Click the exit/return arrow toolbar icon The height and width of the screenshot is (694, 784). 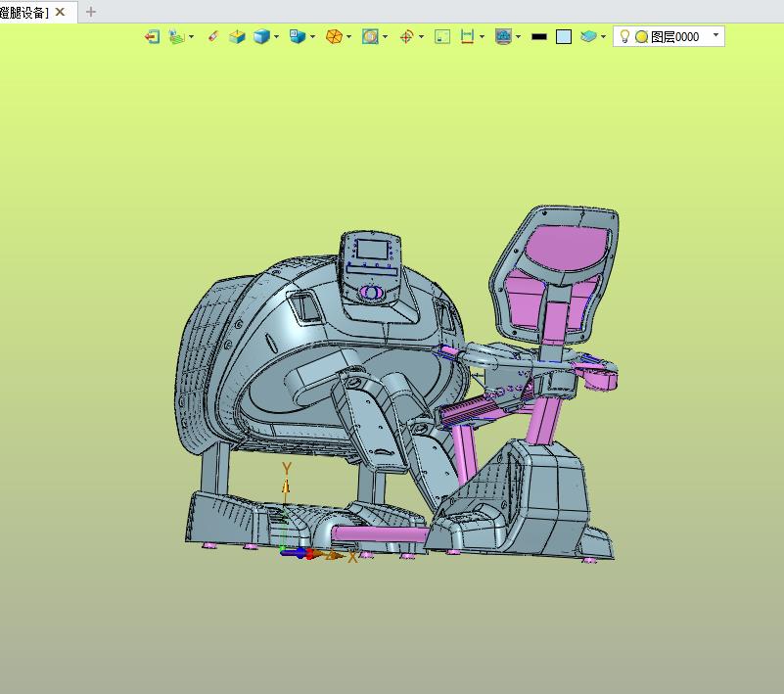click(x=152, y=36)
